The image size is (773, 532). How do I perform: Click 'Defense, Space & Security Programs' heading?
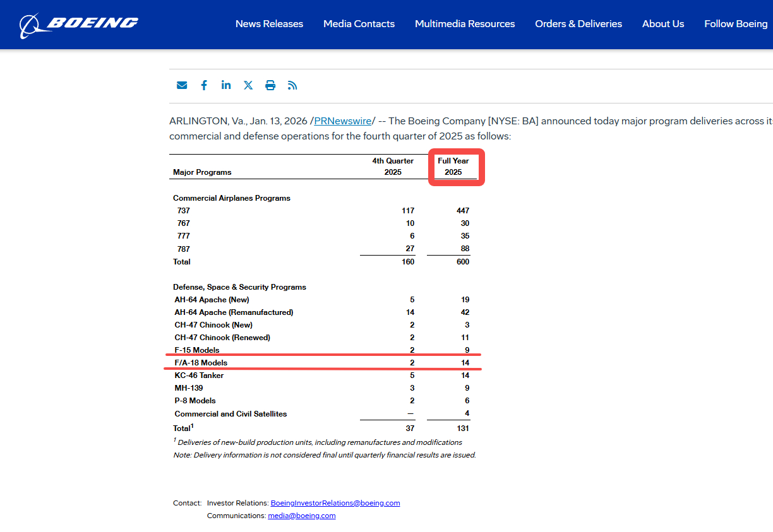click(x=239, y=287)
